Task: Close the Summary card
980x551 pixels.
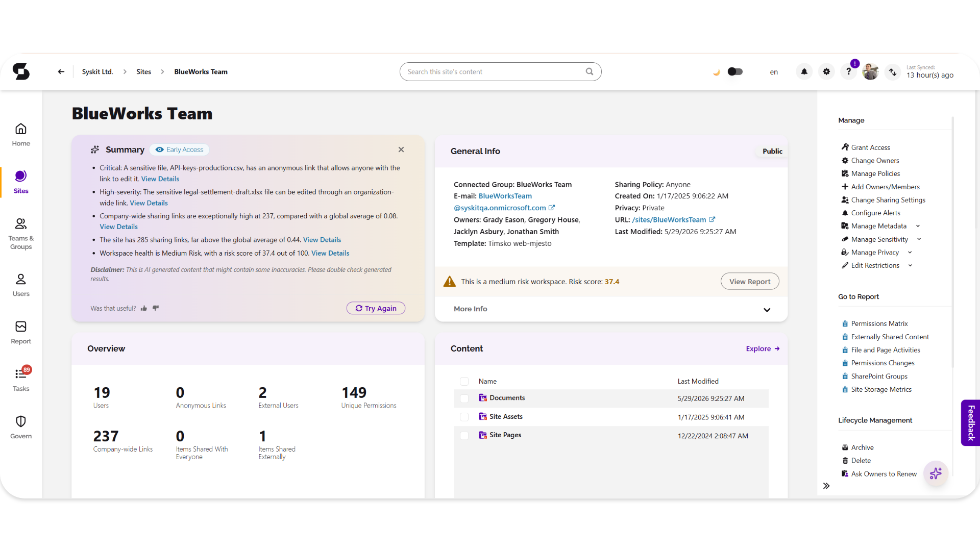Action: [401, 149]
